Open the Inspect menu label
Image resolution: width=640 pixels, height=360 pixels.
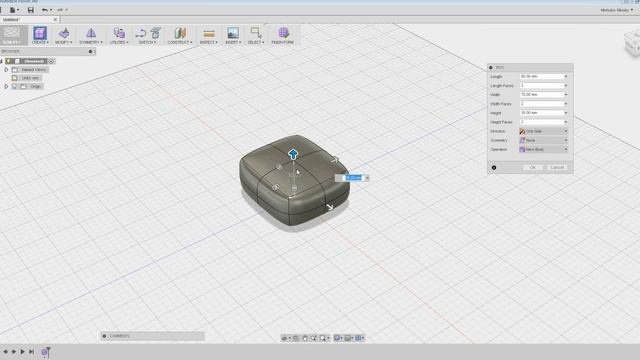point(208,42)
